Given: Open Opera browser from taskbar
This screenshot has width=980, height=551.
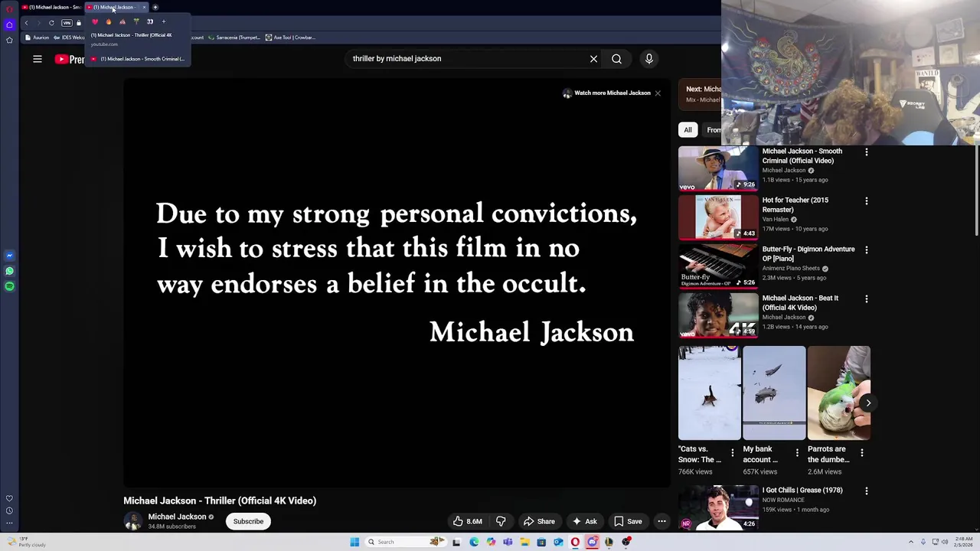Looking at the screenshot, I should point(575,542).
